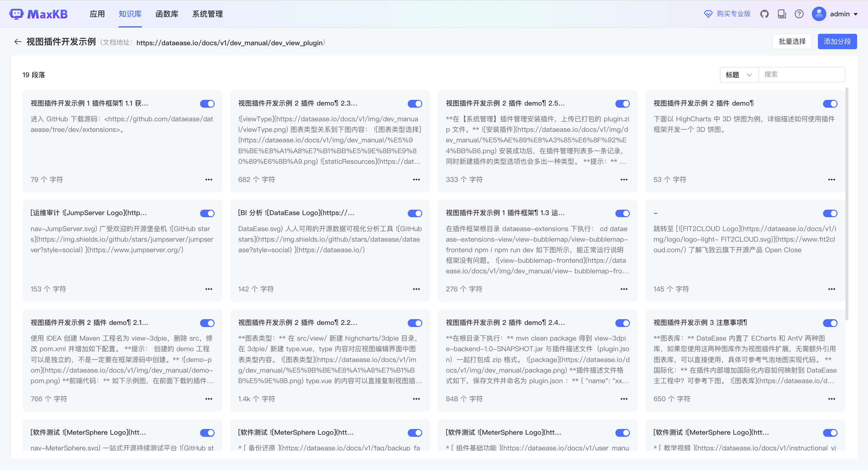Click the GitHub icon in header
Viewport: 868px width, 470px height.
pos(764,14)
